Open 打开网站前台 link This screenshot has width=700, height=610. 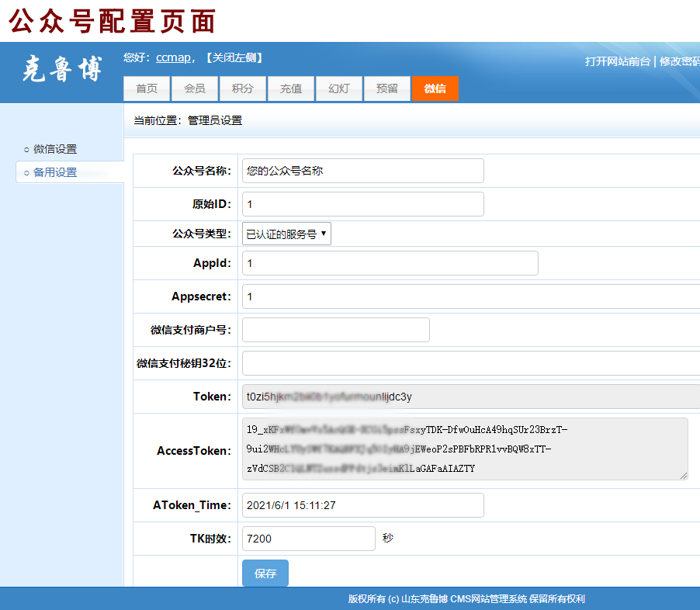coord(617,61)
